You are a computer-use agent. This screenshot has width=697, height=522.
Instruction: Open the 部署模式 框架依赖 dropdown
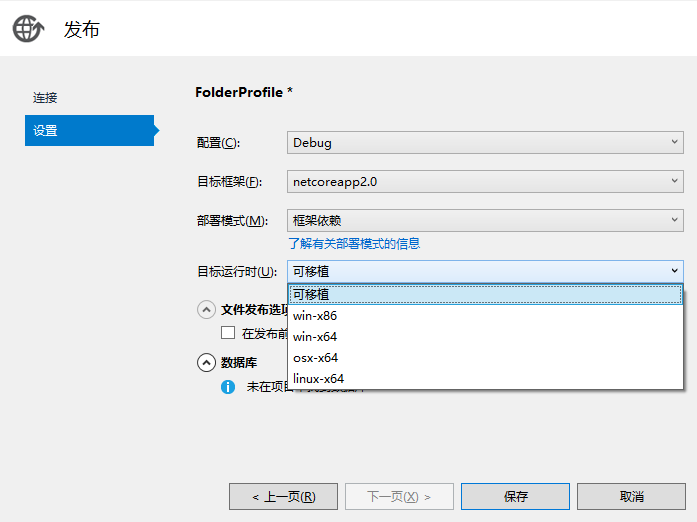point(485,221)
